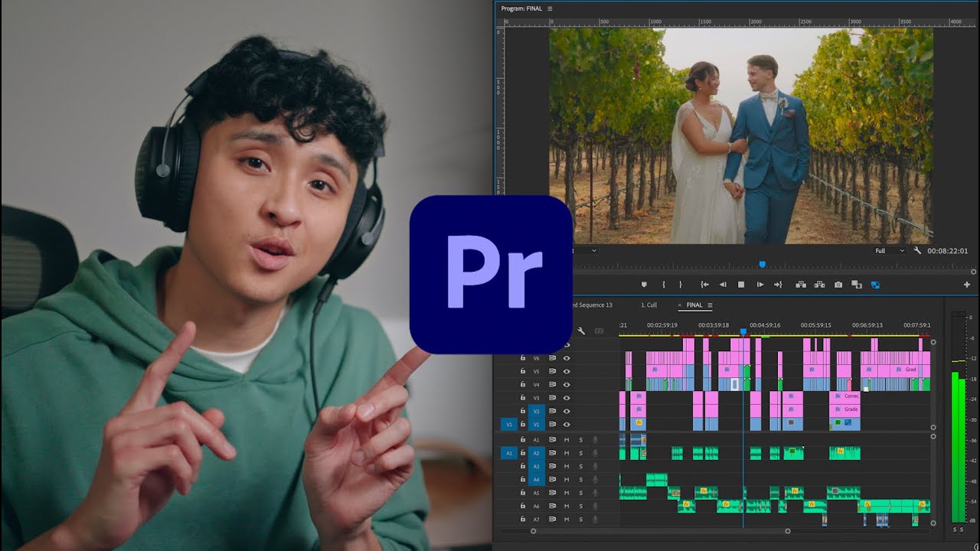Click the Mark In bracket icon
The image size is (980, 551).
click(663, 285)
